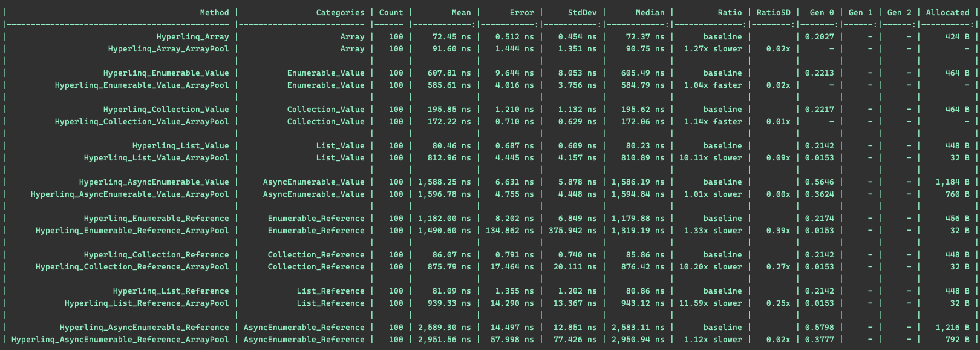Viewport: 980px width, 350px height.
Task: Select Hyperlinq_Collection_Reference_ArrayPool method name
Action: click(132, 266)
